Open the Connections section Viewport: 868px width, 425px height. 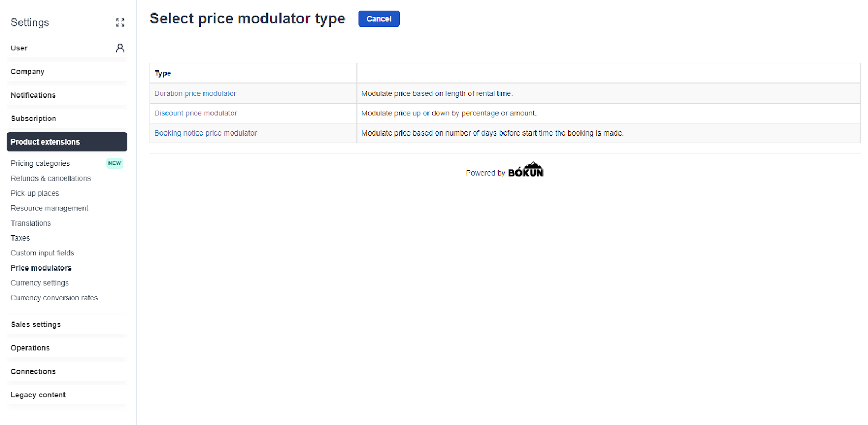pyautogui.click(x=67, y=371)
